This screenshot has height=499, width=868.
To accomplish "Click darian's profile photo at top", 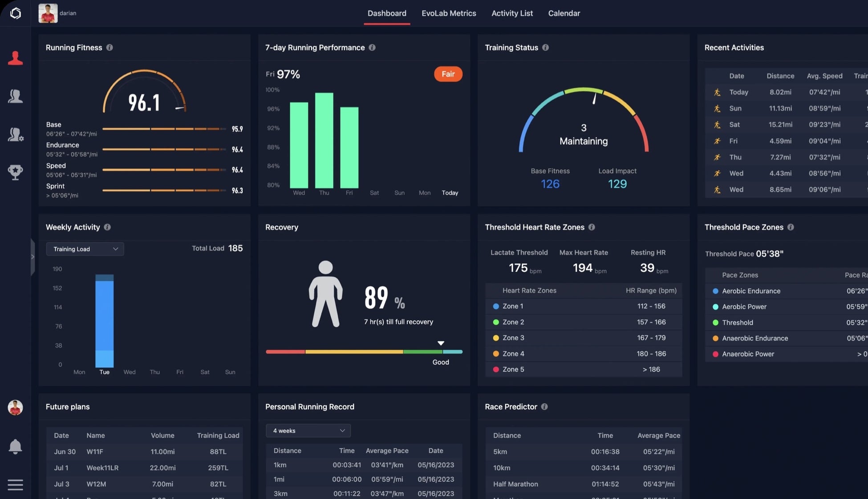I will (x=48, y=13).
